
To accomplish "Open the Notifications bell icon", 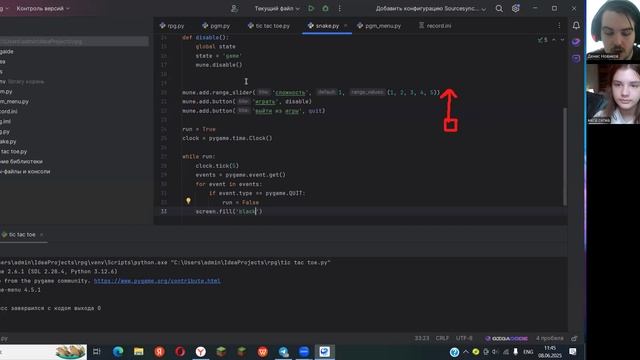I will [x=576, y=25].
